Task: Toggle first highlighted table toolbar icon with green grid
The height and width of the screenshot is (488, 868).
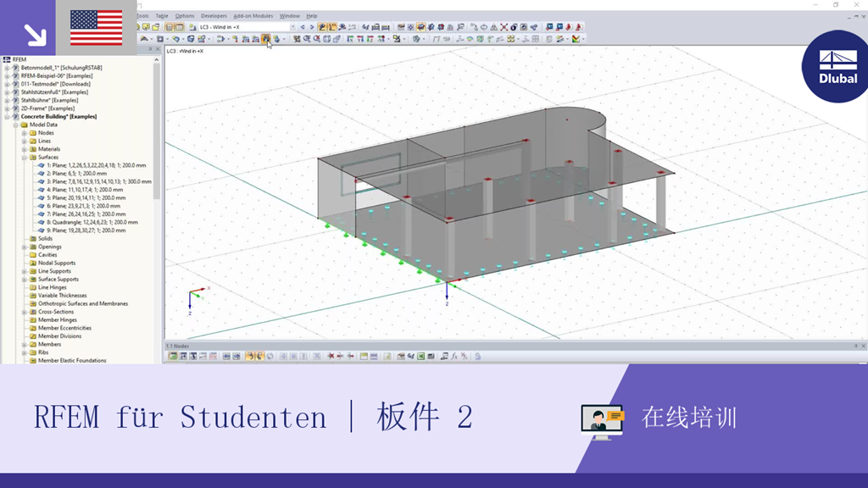Action: click(173, 357)
